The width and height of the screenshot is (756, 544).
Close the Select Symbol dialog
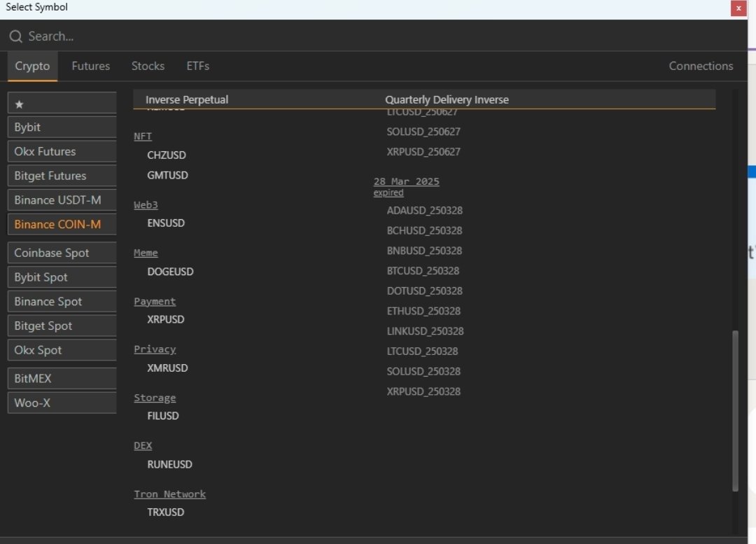click(738, 8)
